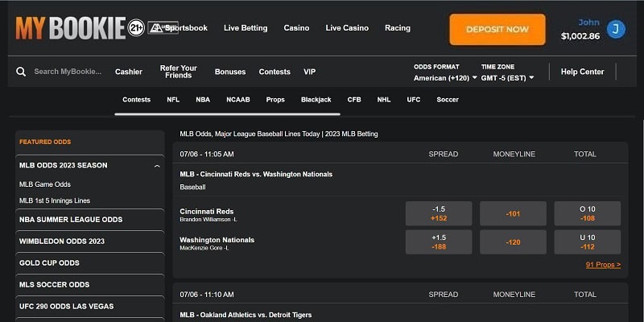Click the search magnifier icon
This screenshot has width=644, height=322.
(x=21, y=72)
